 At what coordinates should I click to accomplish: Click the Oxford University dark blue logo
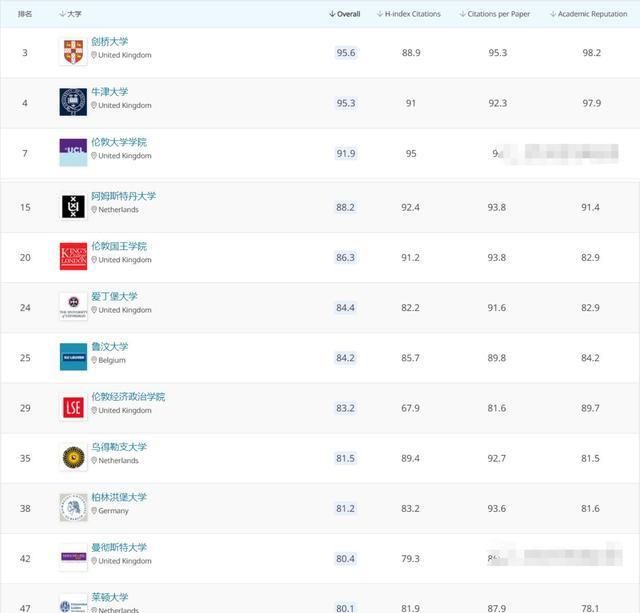pyautogui.click(x=73, y=102)
